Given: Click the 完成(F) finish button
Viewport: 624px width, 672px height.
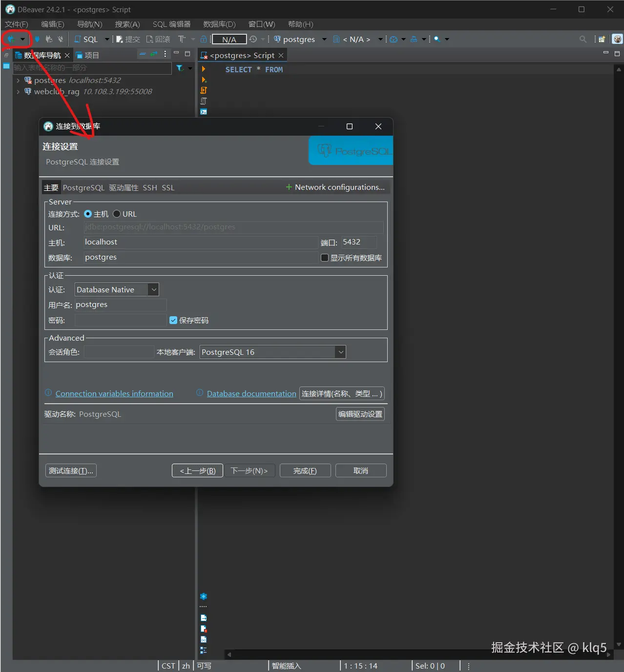Looking at the screenshot, I should point(305,470).
